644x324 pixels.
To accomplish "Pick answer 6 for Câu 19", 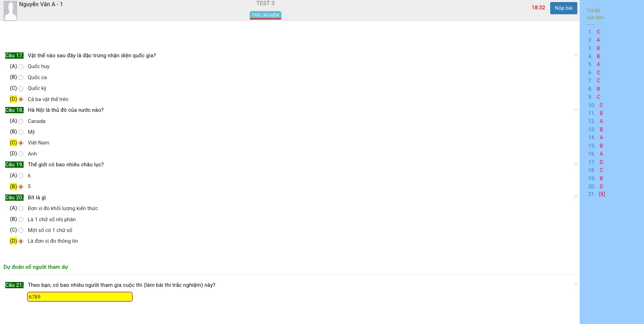I will [x=21, y=176].
